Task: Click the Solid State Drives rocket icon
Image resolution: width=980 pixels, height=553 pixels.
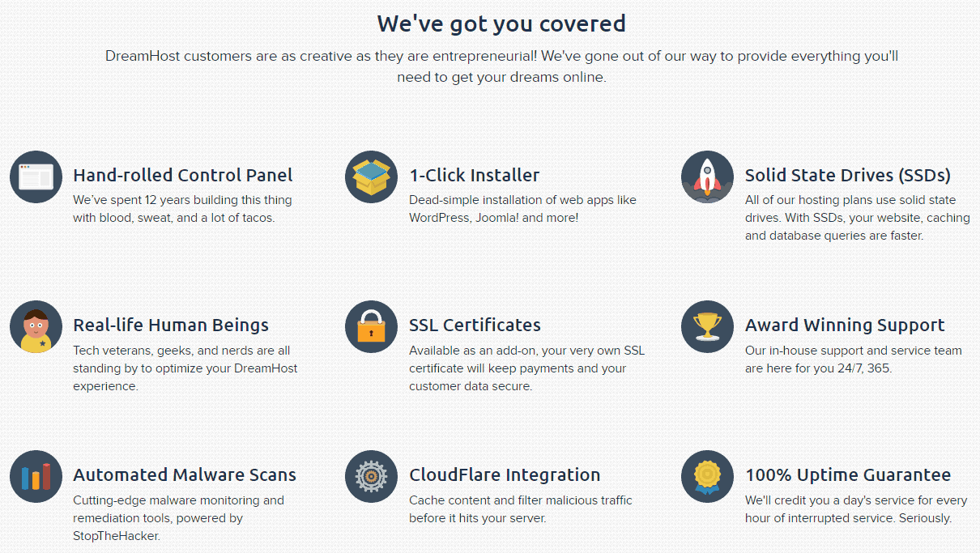Action: click(x=707, y=177)
